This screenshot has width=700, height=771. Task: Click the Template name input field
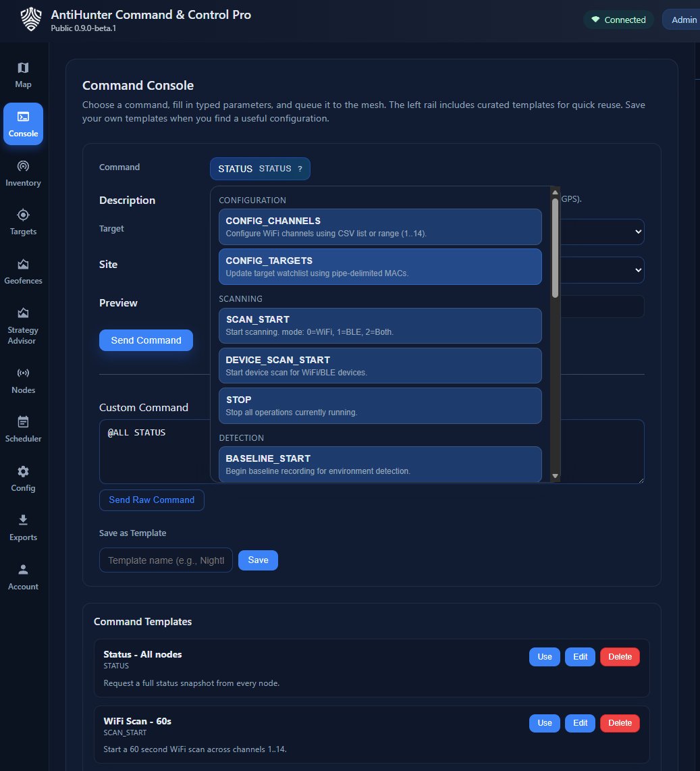click(165, 560)
